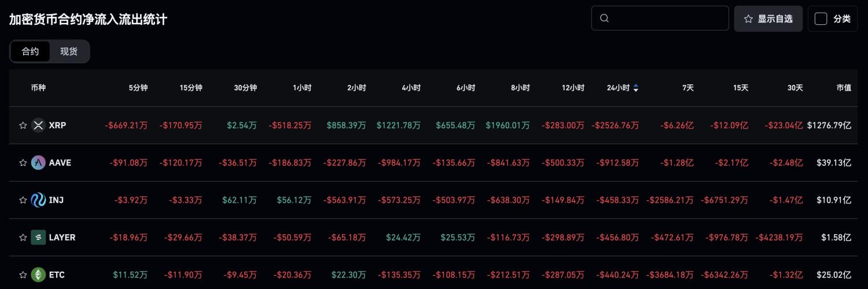Screen dimensions: 868x289
Task: Sort by the 5分钟 column header
Action: 138,88
